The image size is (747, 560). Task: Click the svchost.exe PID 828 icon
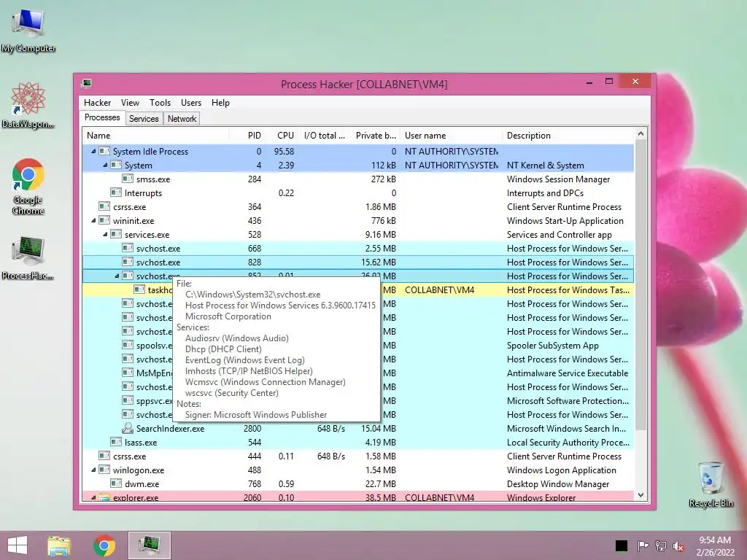pos(128,262)
